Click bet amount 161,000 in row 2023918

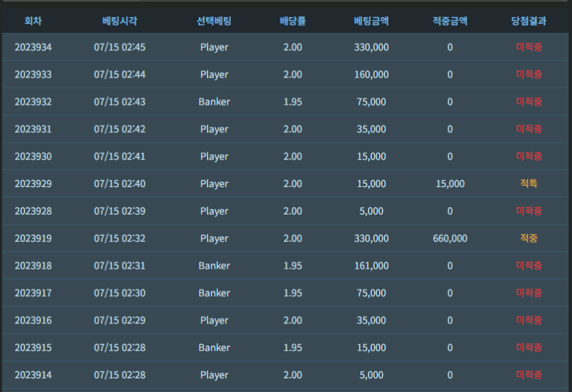point(371,266)
